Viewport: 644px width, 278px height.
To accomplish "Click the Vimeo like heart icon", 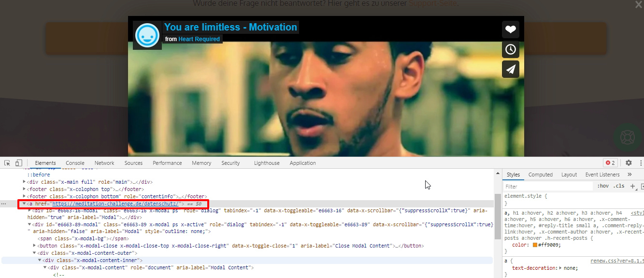I will coord(511,29).
